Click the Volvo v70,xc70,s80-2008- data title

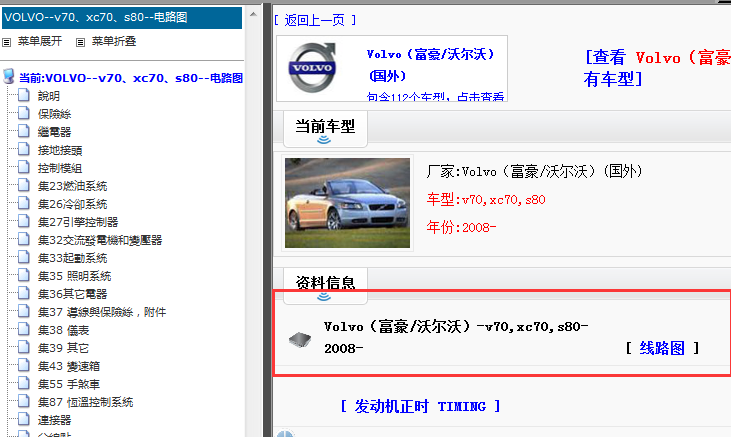point(456,337)
